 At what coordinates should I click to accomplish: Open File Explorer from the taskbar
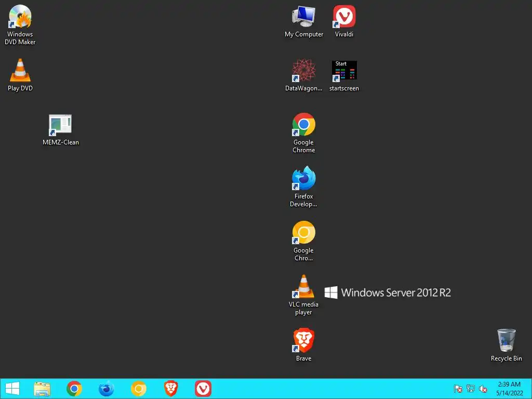coord(42,389)
